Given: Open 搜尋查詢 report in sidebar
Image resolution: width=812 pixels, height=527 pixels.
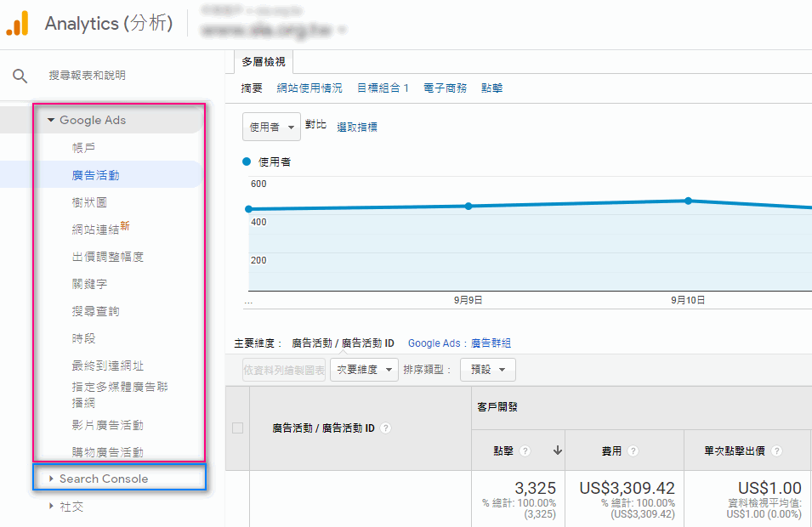Looking at the screenshot, I should pos(96,311).
